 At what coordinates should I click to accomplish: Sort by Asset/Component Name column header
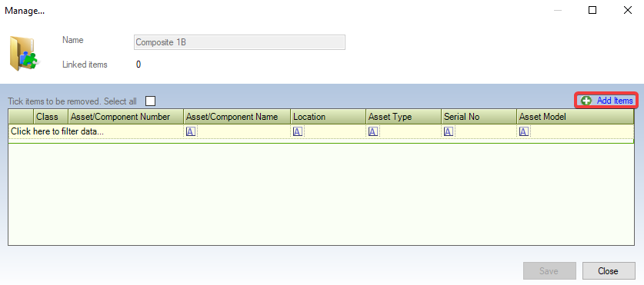[x=237, y=117]
